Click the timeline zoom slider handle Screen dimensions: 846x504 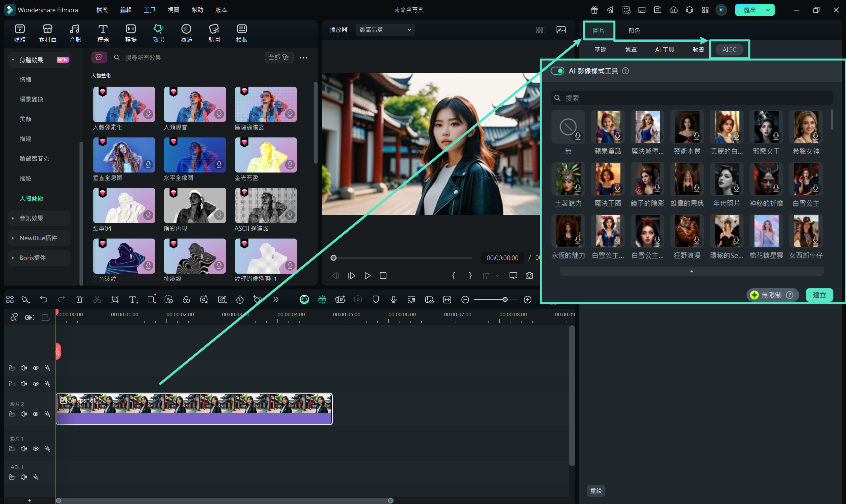click(505, 299)
